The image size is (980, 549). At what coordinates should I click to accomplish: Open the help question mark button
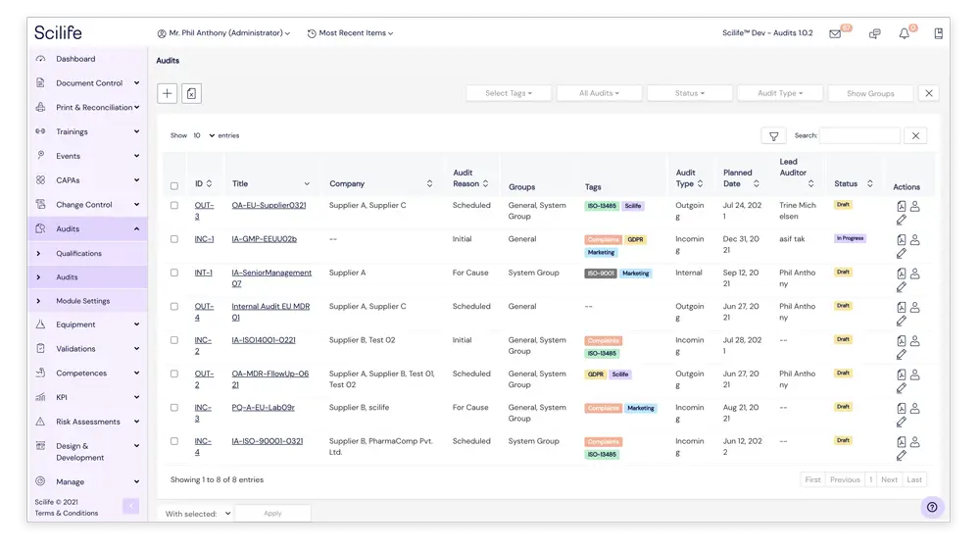[x=932, y=507]
